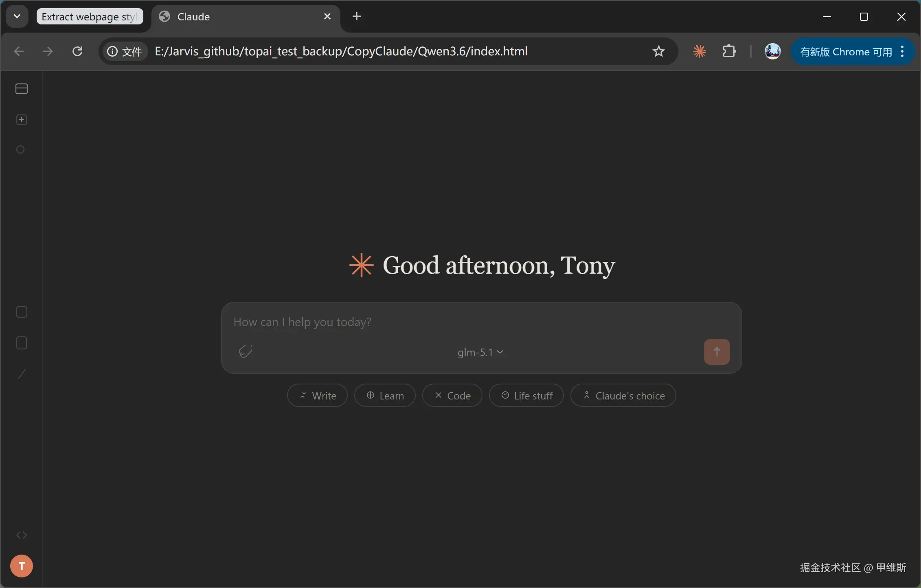Click the Claude extension icon in toolbar
The width and height of the screenshot is (921, 588).
pos(700,51)
